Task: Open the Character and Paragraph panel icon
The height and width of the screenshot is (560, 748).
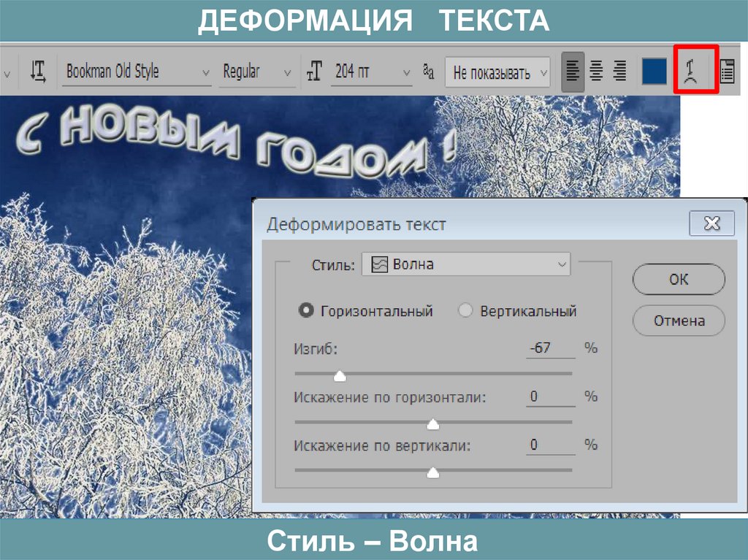Action: point(727,72)
